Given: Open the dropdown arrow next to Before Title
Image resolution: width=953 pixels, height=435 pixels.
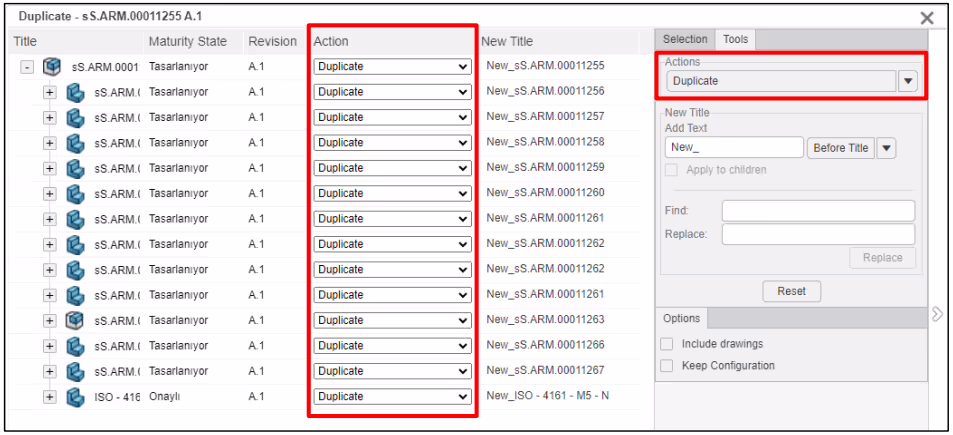Looking at the screenshot, I should (x=886, y=148).
